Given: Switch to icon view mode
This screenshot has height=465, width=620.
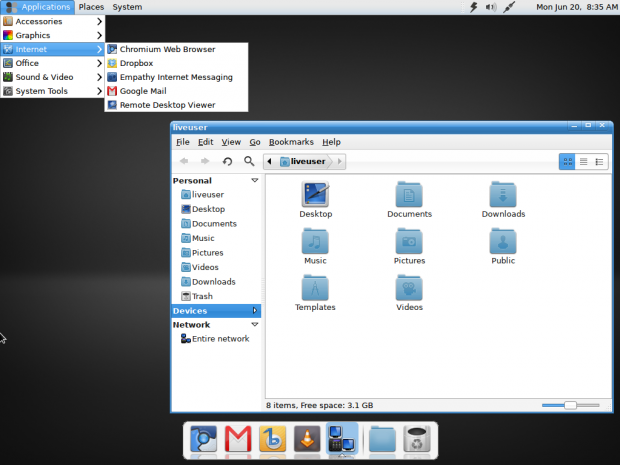Looking at the screenshot, I should 567,161.
